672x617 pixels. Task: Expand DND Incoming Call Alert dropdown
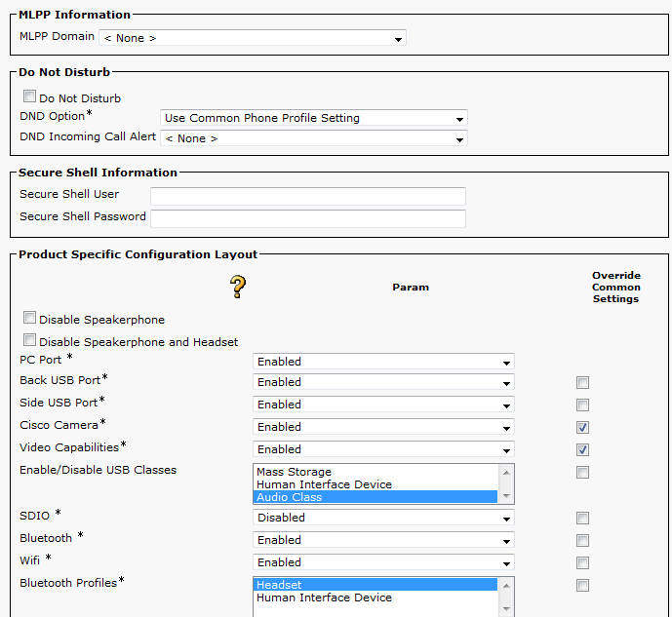pyautogui.click(x=313, y=138)
